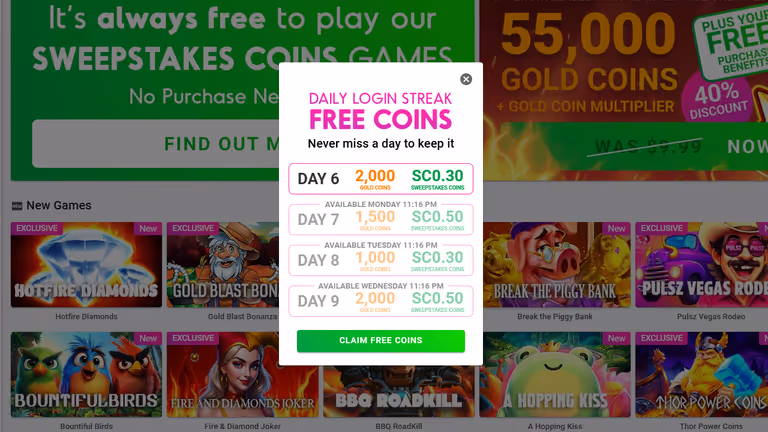Screen dimensions: 768x432
Task: Open Break the Piggy Bank game
Action: (x=556, y=264)
